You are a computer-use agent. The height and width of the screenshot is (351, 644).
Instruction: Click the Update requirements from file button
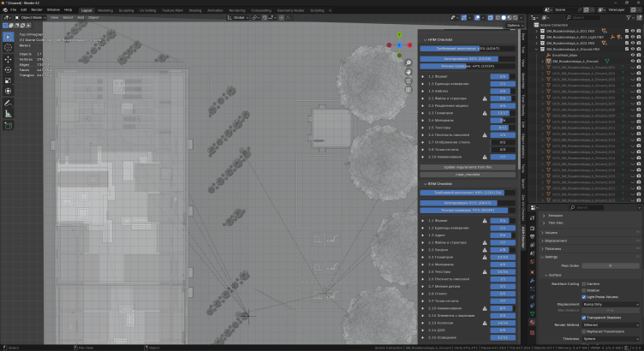click(467, 166)
